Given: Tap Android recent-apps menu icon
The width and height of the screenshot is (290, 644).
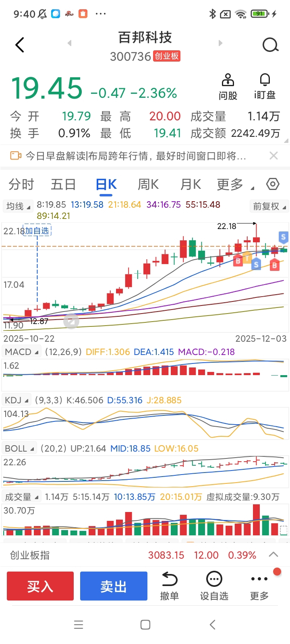Looking at the screenshot, I should (x=79, y=625).
